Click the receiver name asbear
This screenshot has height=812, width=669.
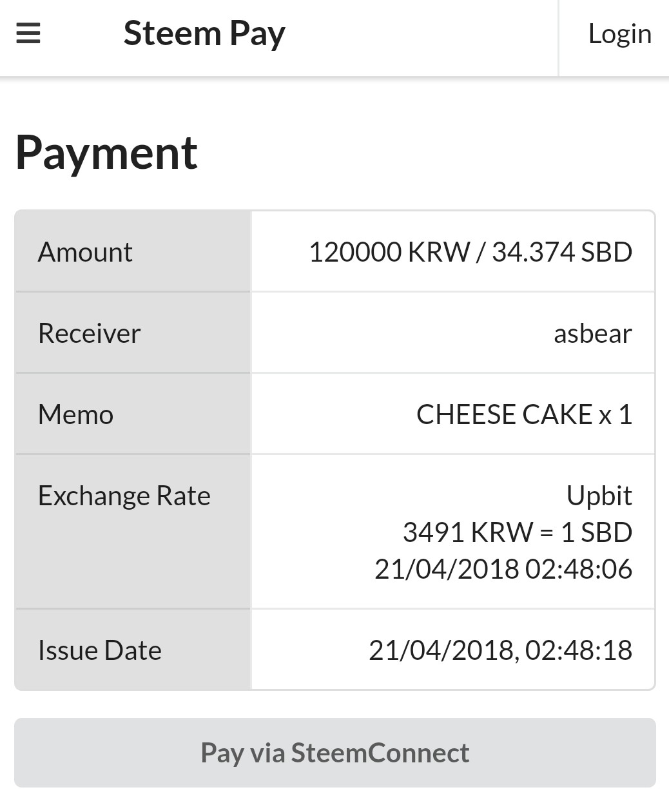coord(592,333)
